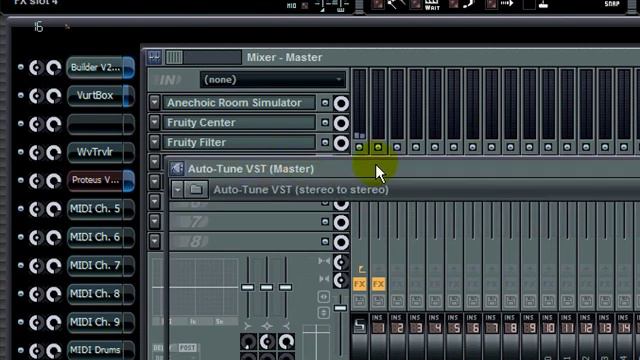Click the MIDI Ch. 5 channel volume knob
The height and width of the screenshot is (360, 640).
(53, 209)
